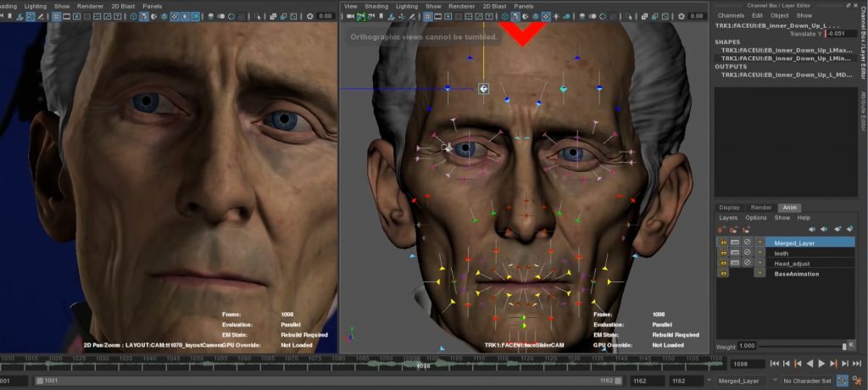Toggle 2D Pan/Zoom icon in left viewport
Viewport: 868px width, 390px height.
(x=31, y=16)
